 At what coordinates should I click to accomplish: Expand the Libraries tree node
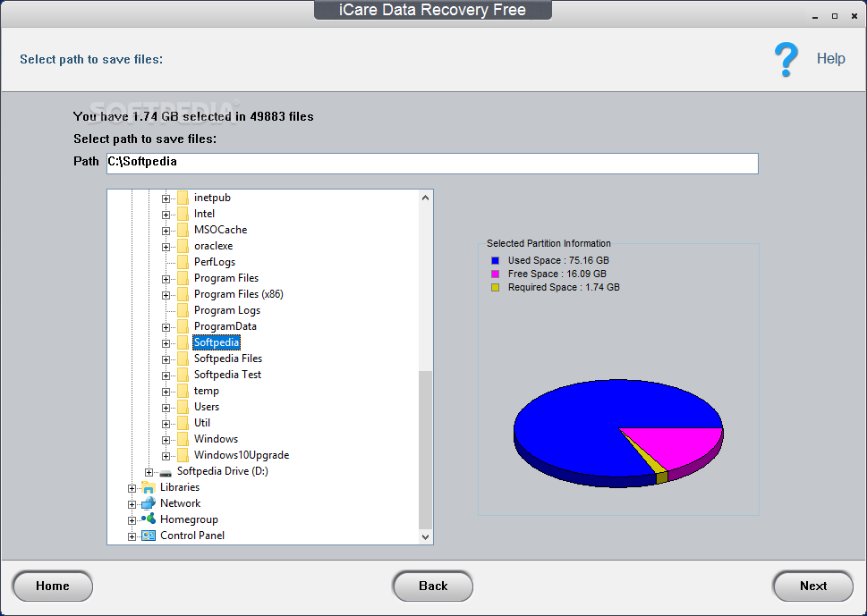click(x=132, y=488)
